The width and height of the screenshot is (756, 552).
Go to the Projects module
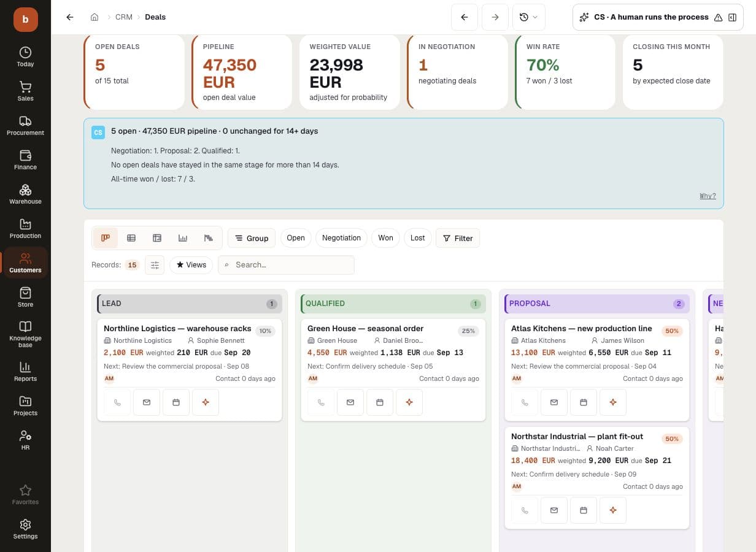pyautogui.click(x=25, y=406)
